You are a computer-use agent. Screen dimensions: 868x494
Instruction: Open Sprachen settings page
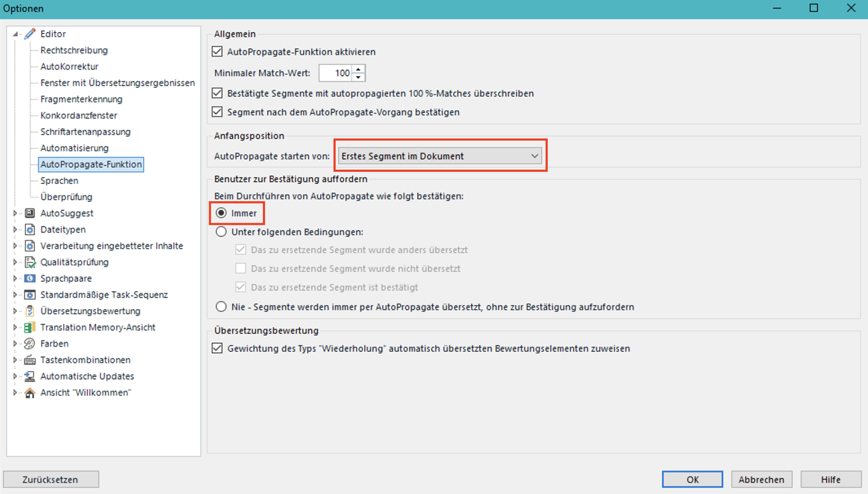point(59,180)
